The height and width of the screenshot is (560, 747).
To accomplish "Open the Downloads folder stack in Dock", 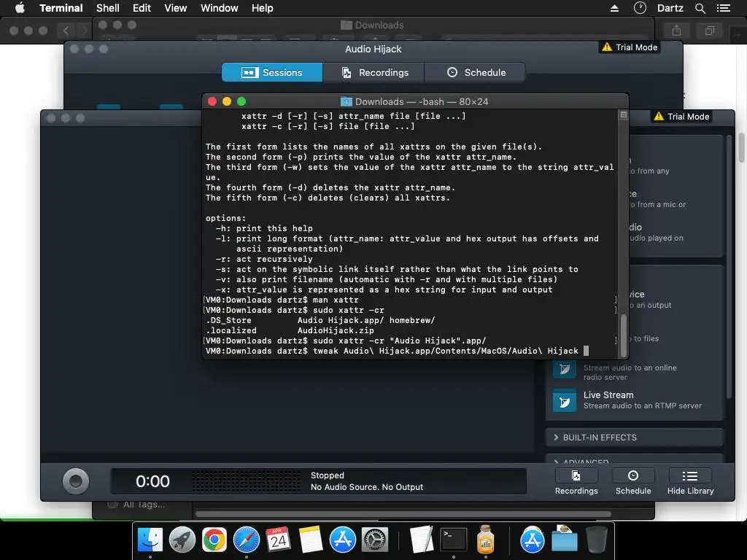I will [565, 540].
